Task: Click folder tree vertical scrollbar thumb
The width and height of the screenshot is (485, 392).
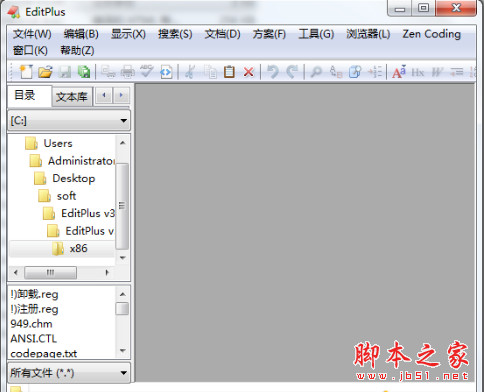Action: 122,206
